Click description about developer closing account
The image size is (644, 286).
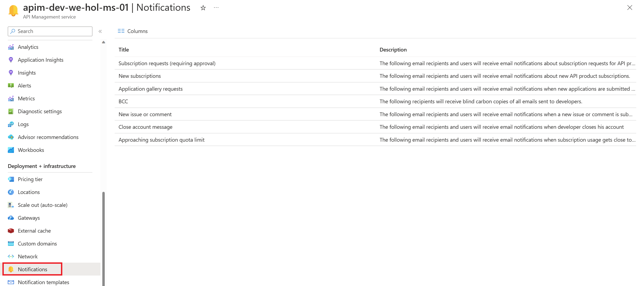point(502,127)
